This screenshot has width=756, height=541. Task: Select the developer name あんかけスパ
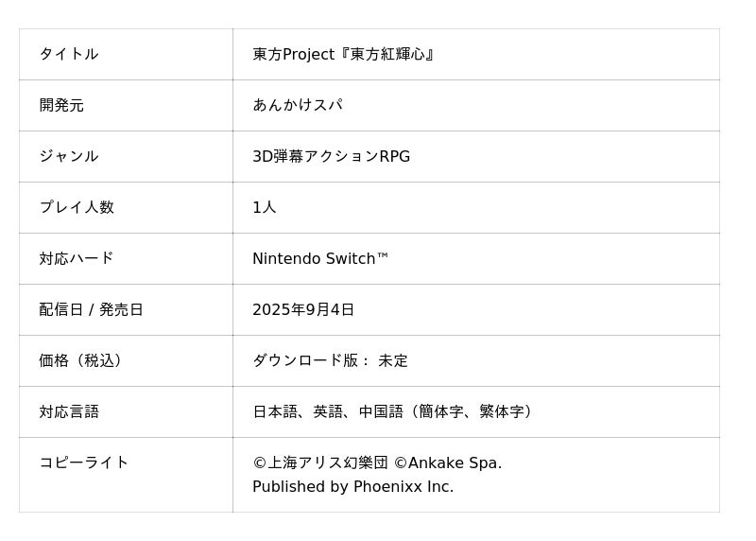coord(297,106)
